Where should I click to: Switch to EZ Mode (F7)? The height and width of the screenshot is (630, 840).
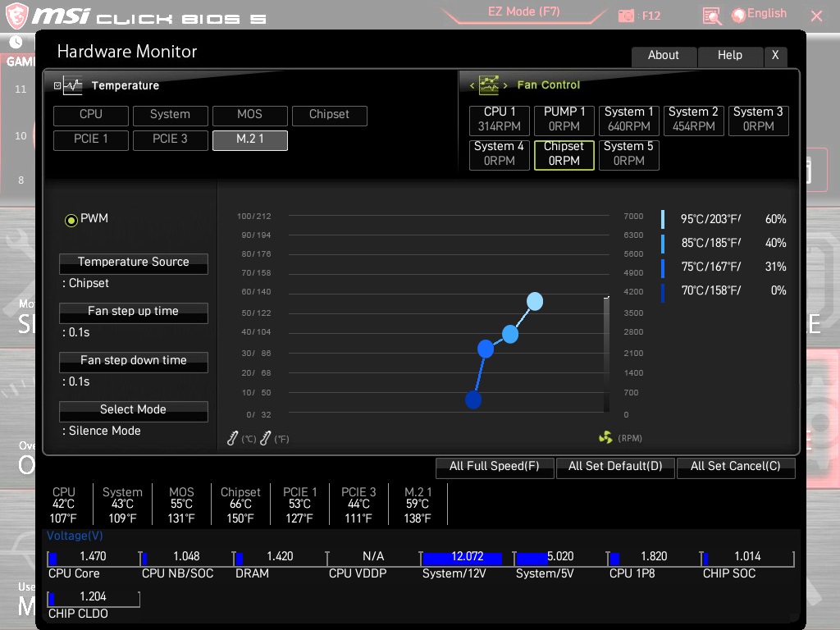tap(523, 12)
